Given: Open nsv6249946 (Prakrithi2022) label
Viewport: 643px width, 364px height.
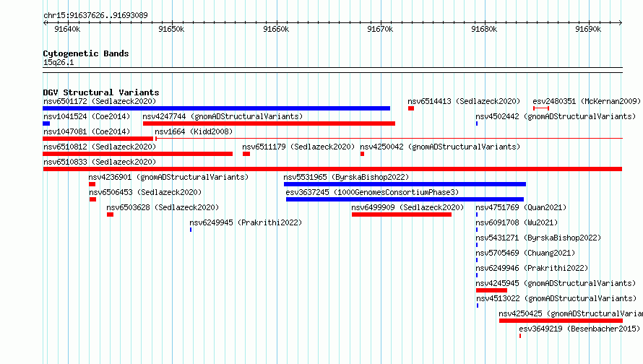Looking at the screenshot, I should pyautogui.click(x=532, y=268).
